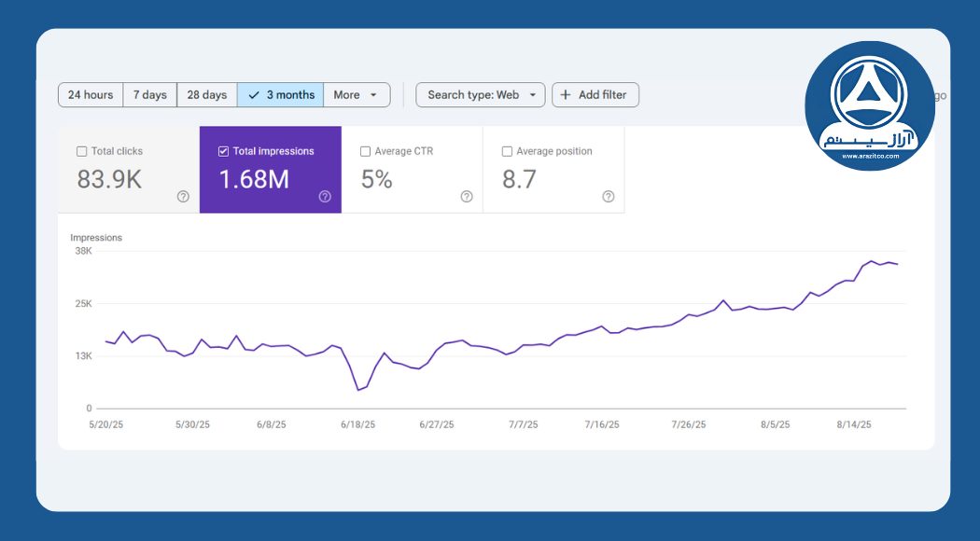Viewport: 980px width, 541px height.
Task: Click the chart line peak near 8/14/25
Action: [x=872, y=261]
